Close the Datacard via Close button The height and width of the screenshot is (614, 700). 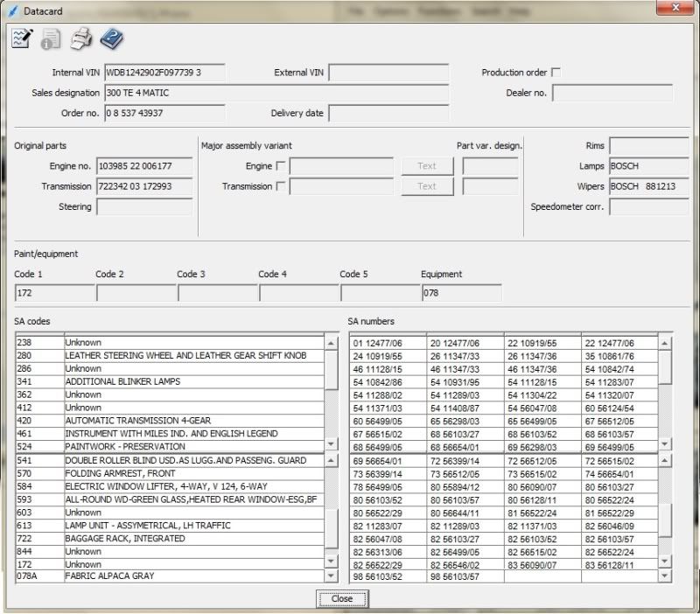(x=342, y=599)
